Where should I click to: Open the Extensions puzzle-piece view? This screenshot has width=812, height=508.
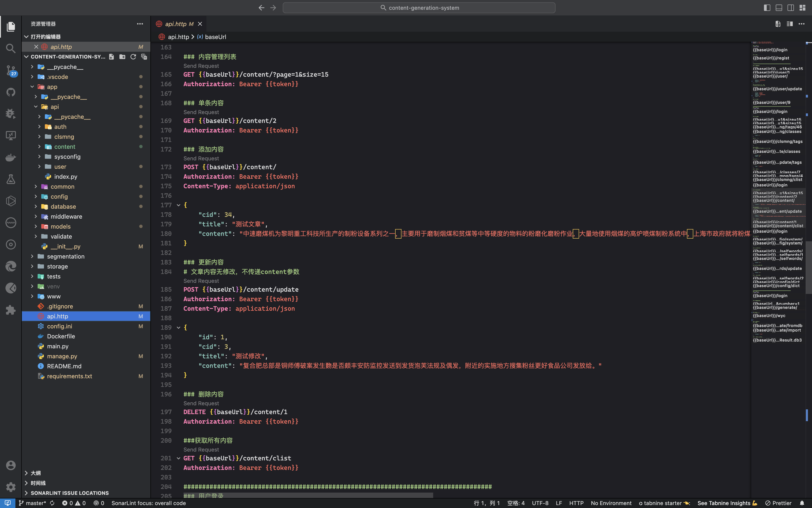(11, 310)
